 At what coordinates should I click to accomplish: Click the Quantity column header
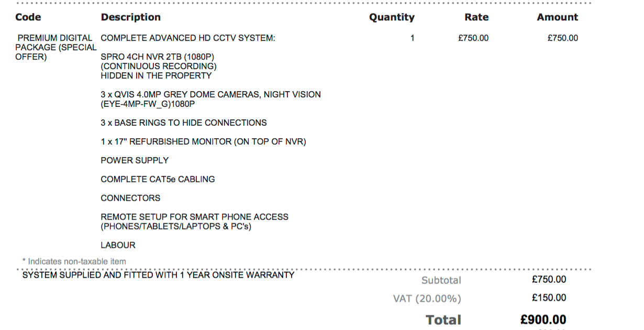(392, 17)
